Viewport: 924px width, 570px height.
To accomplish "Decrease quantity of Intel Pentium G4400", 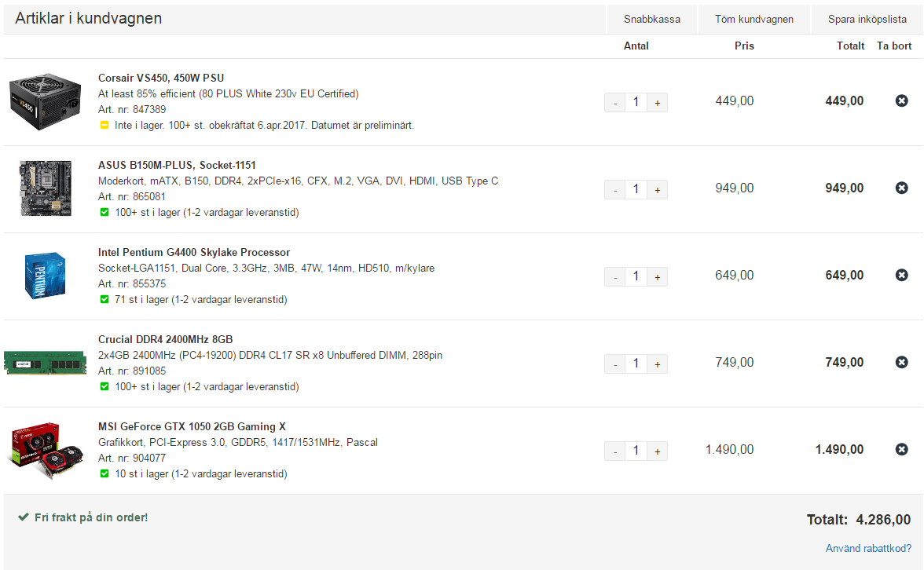I will pos(614,276).
